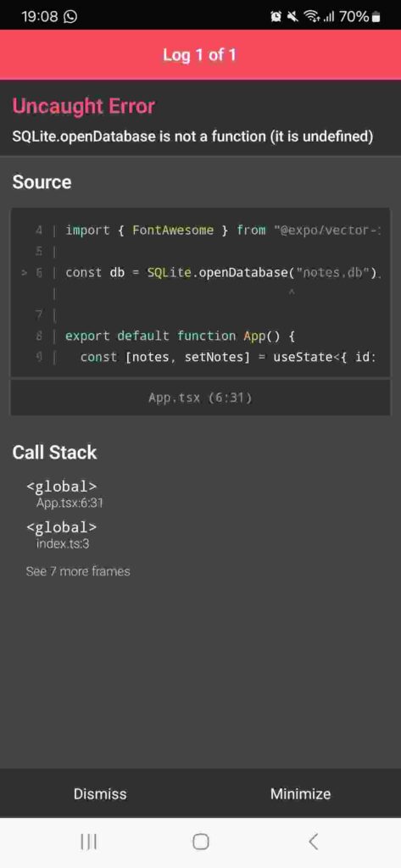Tap Android home navigation icon

[200, 842]
